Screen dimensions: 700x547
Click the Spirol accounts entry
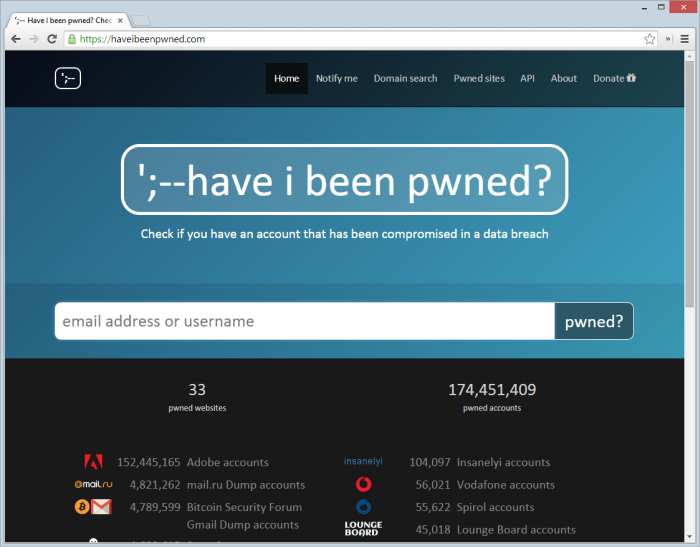click(x=495, y=507)
